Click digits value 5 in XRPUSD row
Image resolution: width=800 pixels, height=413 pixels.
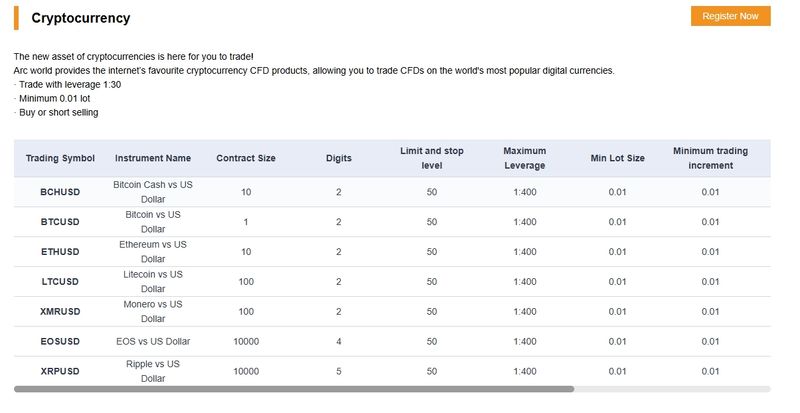coord(339,372)
